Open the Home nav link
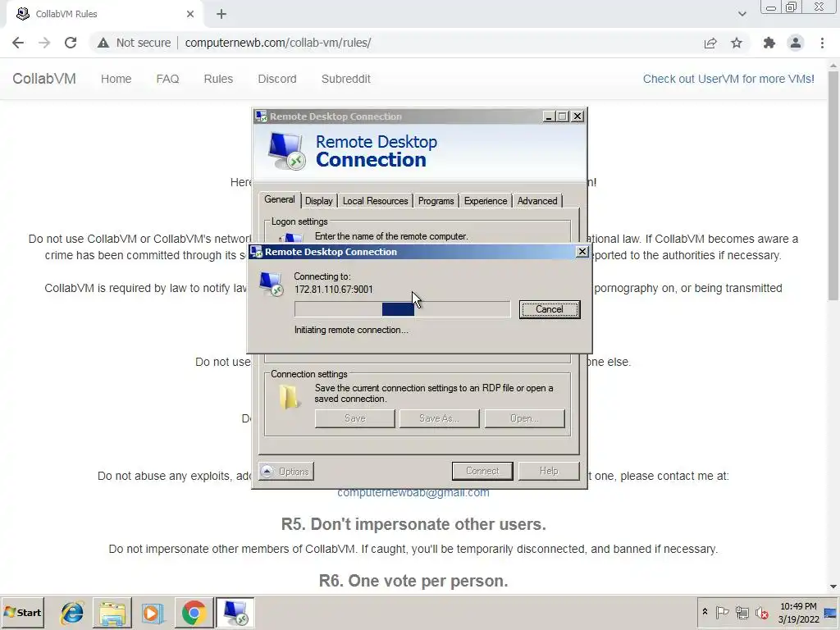This screenshot has width=840, height=630. pos(116,79)
